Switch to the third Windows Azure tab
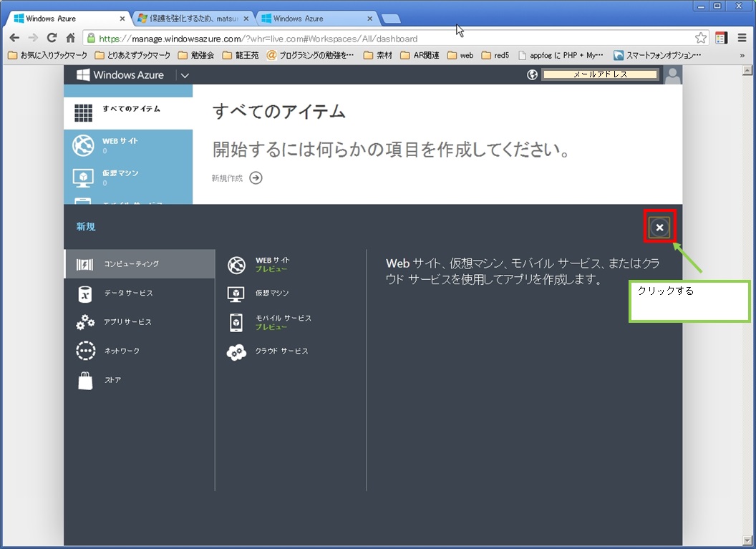 pos(316,19)
